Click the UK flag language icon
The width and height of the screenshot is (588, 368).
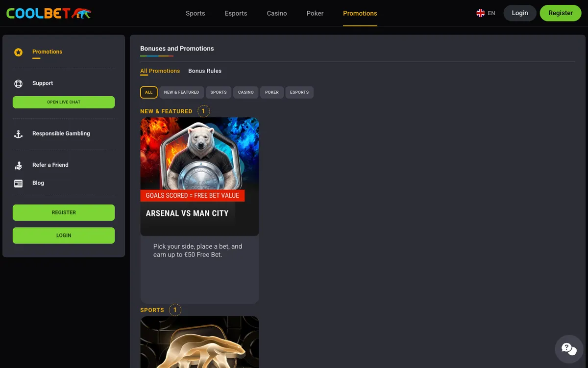point(480,13)
